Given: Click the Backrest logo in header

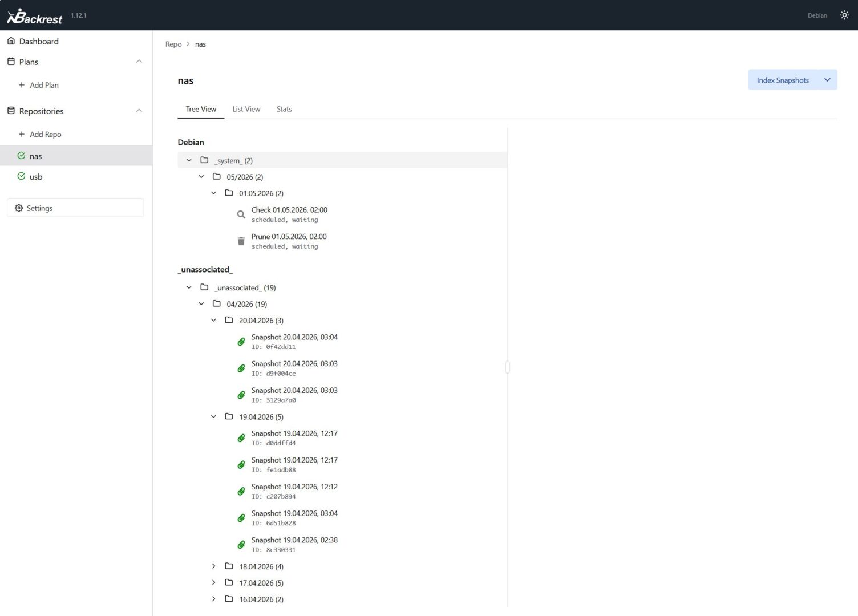Looking at the screenshot, I should tap(34, 16).
